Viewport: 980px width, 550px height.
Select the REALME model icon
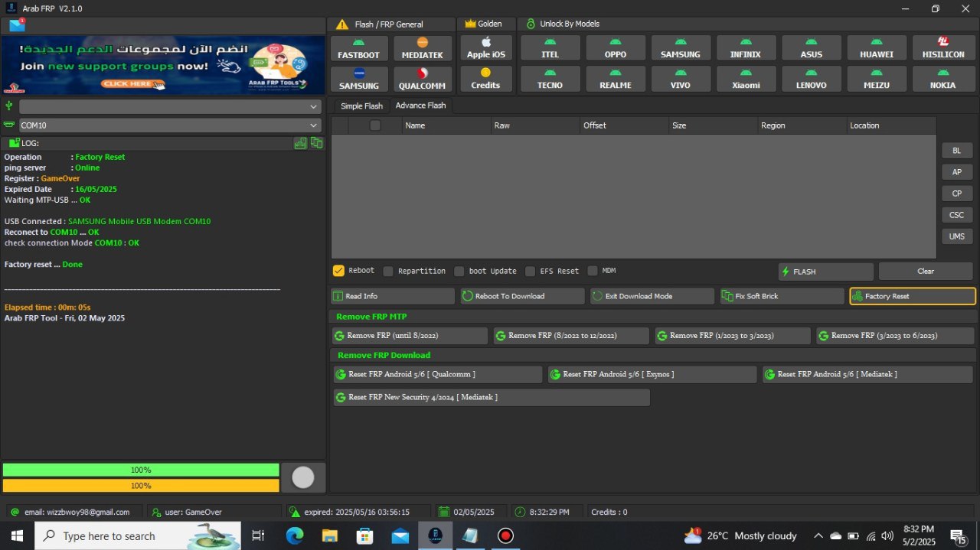(615, 78)
